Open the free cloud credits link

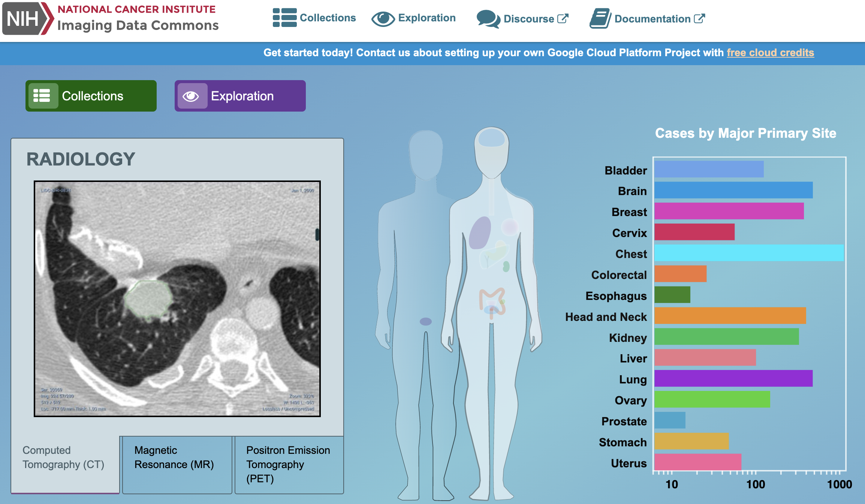pos(770,53)
